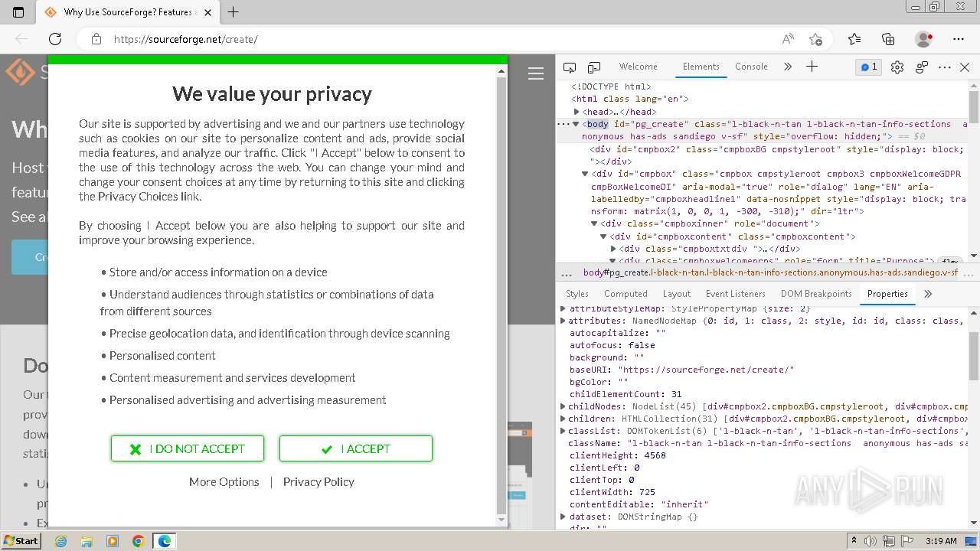
Task: Open the Windows Start menu
Action: click(21, 540)
